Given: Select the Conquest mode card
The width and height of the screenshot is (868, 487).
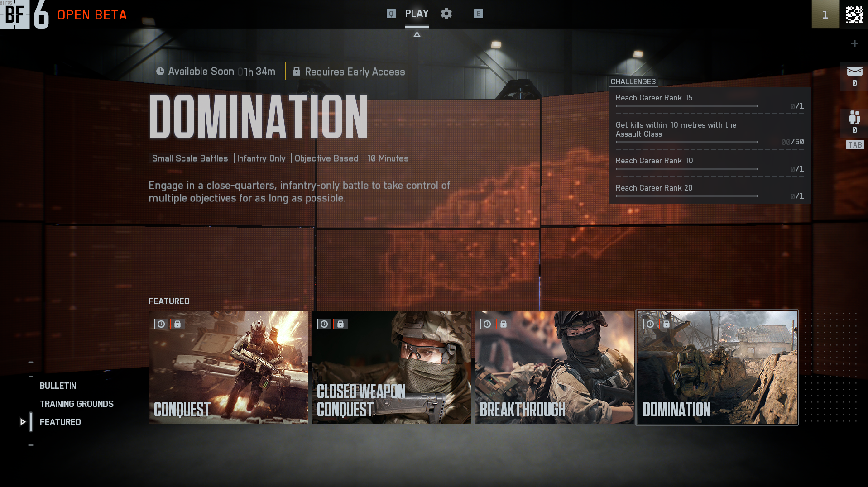Looking at the screenshot, I should tap(228, 368).
